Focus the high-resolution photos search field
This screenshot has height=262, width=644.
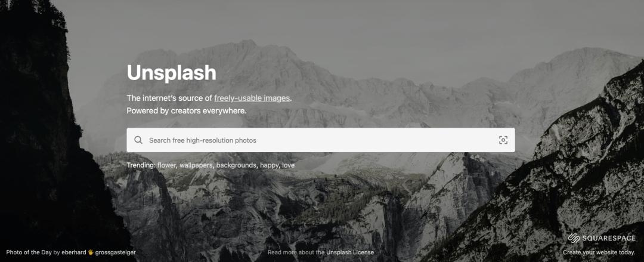pyautogui.click(x=320, y=140)
